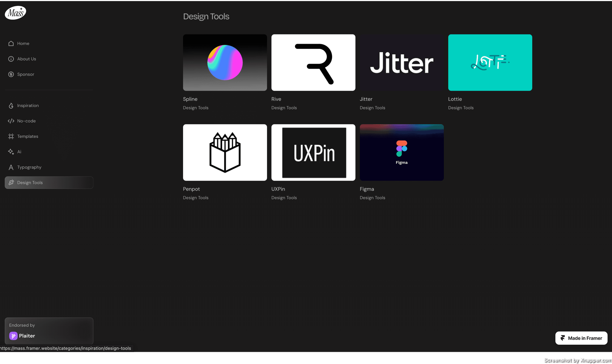Screen dimensions: 612x364
Task: Click the UXPin title link
Action: [278, 189]
